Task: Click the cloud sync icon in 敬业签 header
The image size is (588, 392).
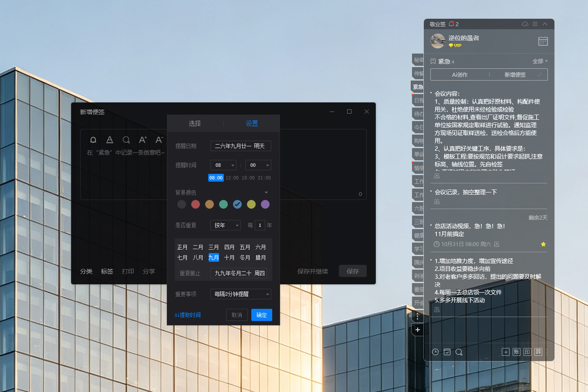Action: [x=525, y=24]
